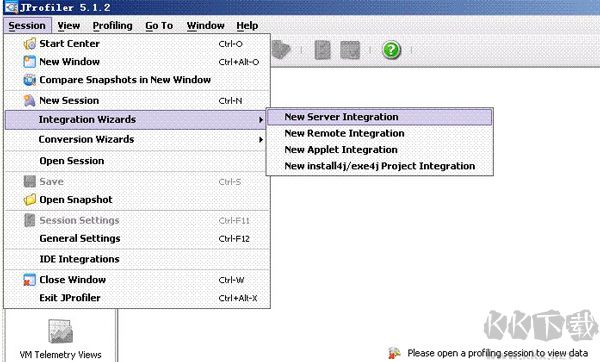600x362 pixels.
Task: Click the Ctrl-W shortcut text
Action: 232,280
